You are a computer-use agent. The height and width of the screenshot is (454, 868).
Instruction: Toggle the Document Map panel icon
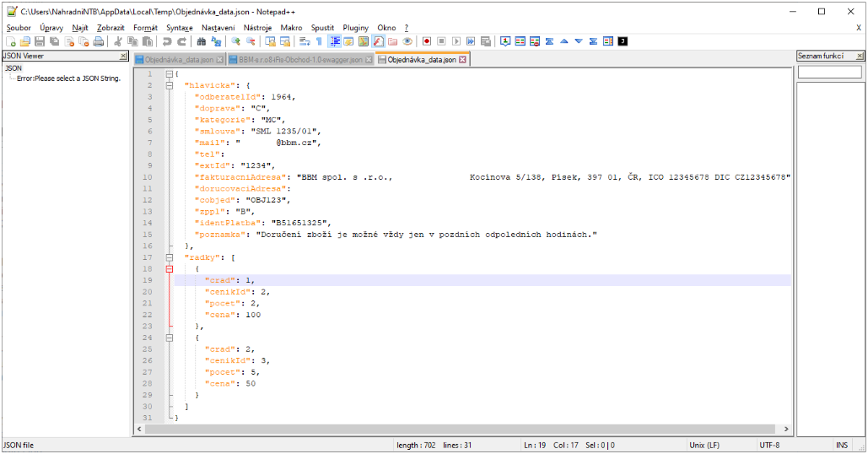(x=363, y=41)
